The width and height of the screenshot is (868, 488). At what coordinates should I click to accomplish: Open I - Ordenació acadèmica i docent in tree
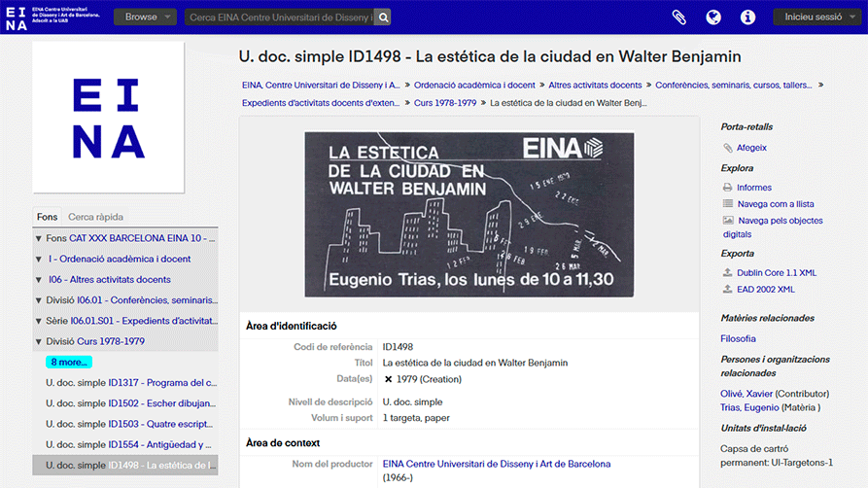(x=120, y=259)
